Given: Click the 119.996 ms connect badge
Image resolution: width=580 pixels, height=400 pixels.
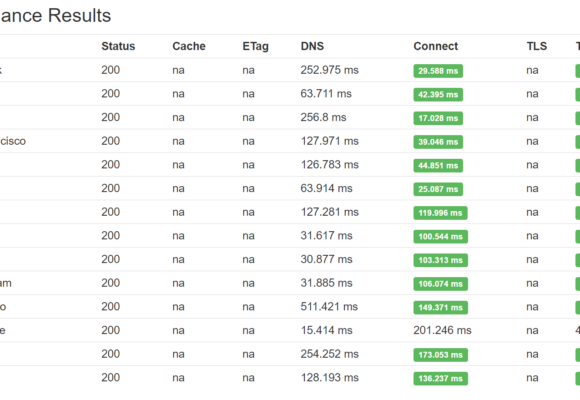Looking at the screenshot, I should 440,213.
